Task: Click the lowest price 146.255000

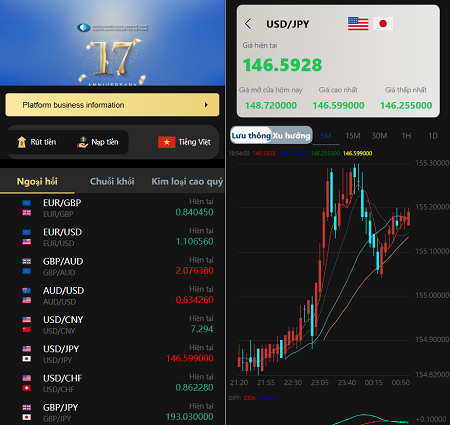Action: (x=406, y=105)
